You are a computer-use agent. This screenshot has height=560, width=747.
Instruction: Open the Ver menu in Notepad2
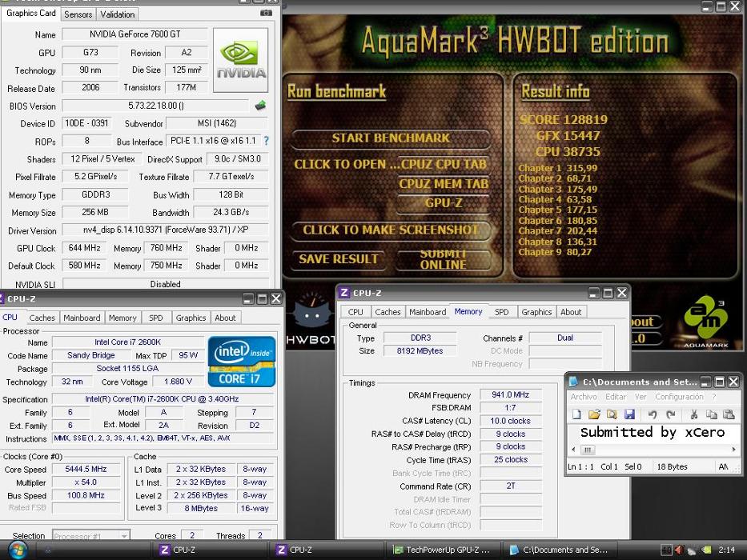[641, 397]
